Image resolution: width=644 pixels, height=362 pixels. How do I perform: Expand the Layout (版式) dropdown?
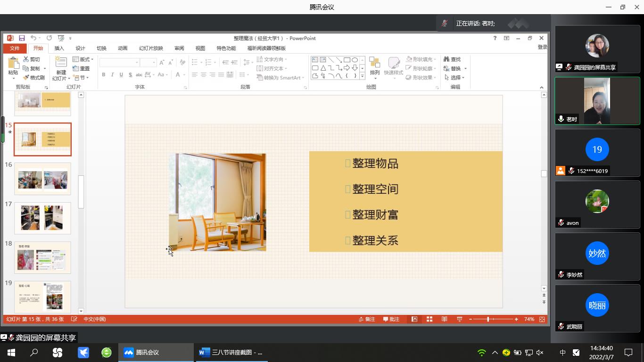[83, 59]
